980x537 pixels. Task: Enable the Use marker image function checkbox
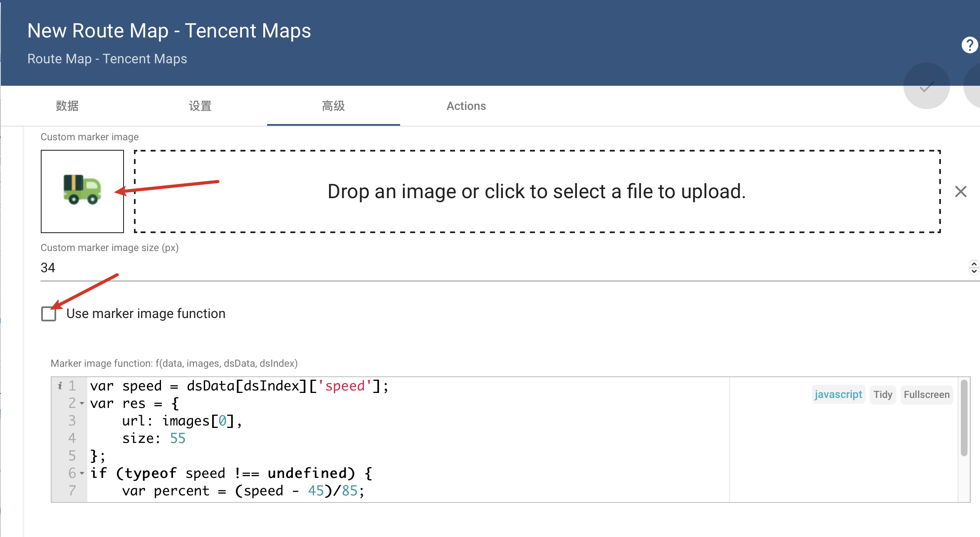(49, 314)
